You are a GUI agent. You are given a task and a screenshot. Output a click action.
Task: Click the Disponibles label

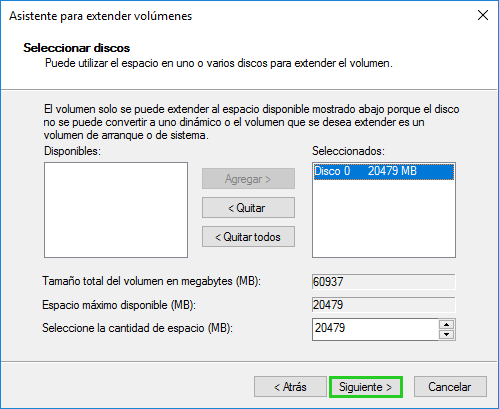[x=72, y=151]
